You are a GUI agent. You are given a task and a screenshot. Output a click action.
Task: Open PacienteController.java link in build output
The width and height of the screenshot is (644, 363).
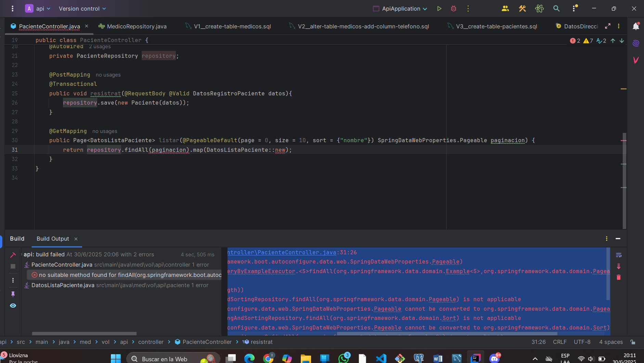point(282,252)
